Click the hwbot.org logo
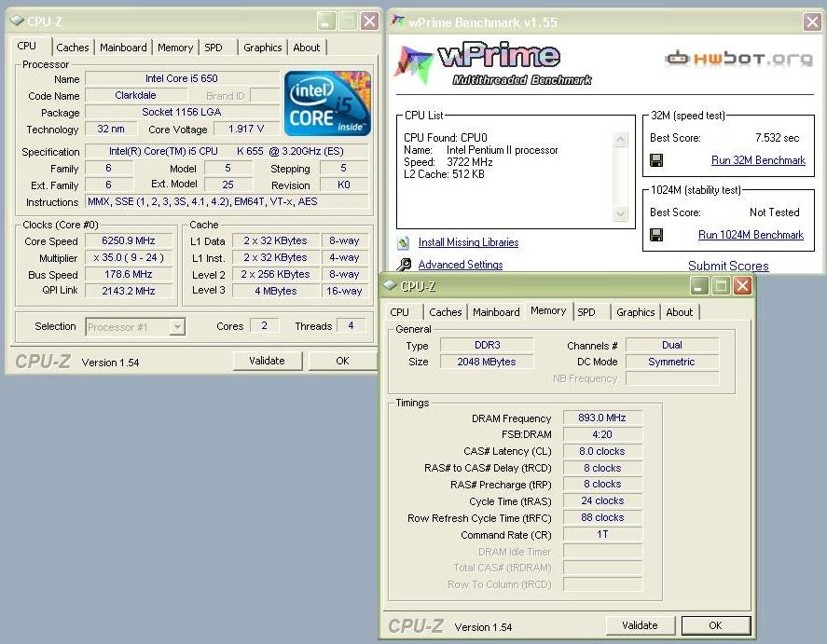This screenshot has width=827, height=644. click(x=738, y=59)
